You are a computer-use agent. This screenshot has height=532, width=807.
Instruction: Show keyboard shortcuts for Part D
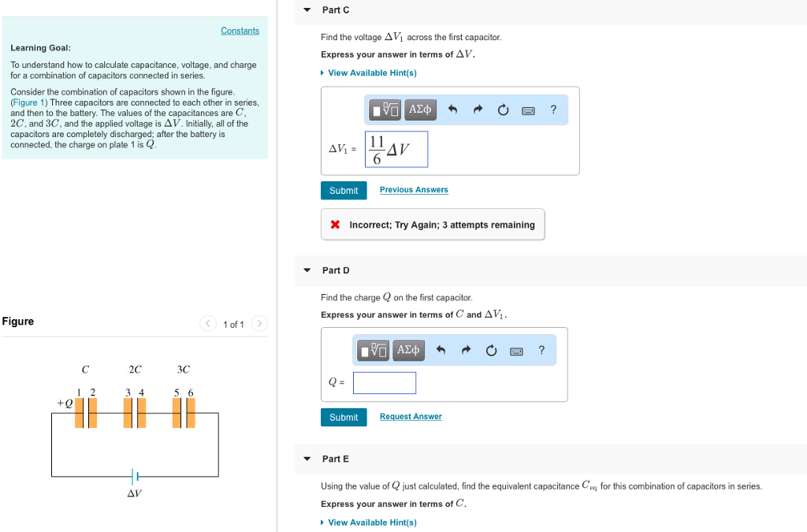click(x=517, y=351)
